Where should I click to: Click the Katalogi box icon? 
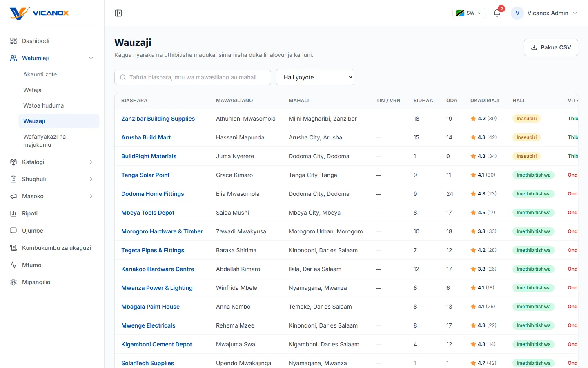[x=13, y=162]
